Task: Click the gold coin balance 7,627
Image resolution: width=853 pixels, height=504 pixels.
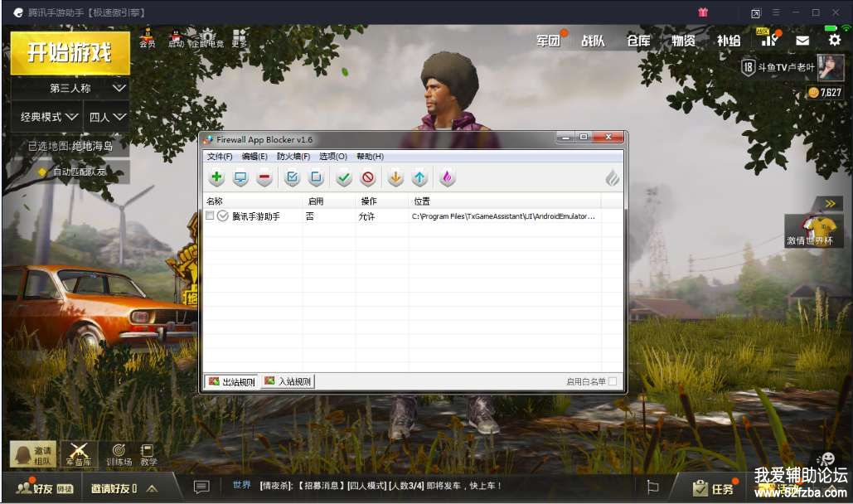Action: click(x=826, y=93)
